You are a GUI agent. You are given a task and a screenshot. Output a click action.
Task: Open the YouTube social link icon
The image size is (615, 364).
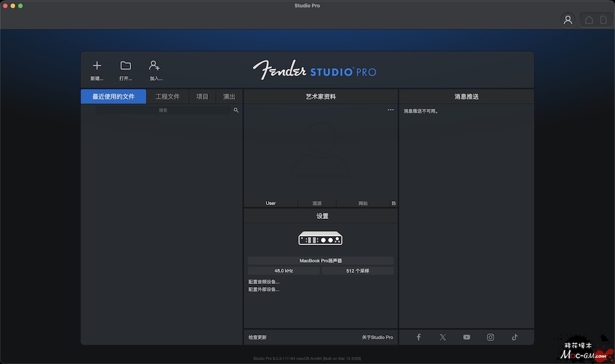click(x=466, y=337)
